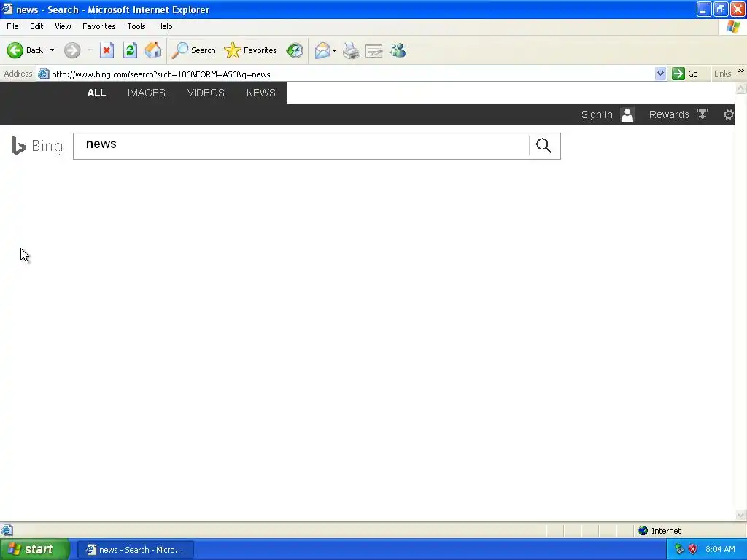Click the Bing logo

coord(37,146)
